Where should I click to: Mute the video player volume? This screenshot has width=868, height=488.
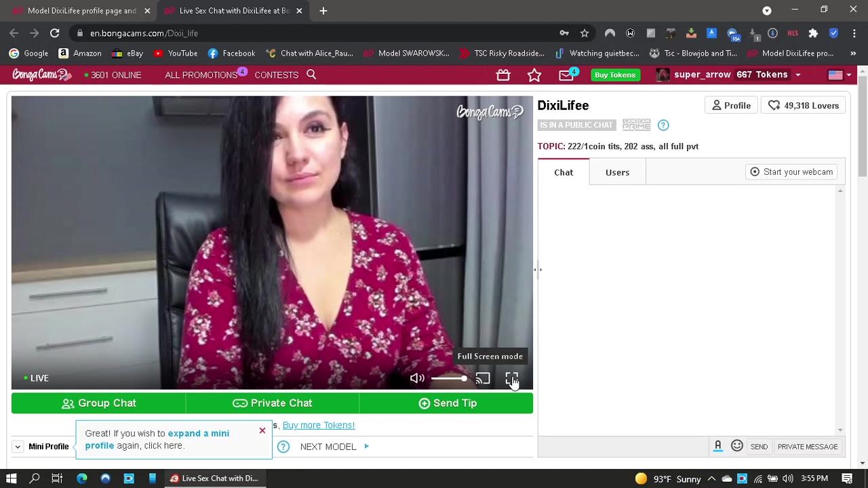(417, 378)
